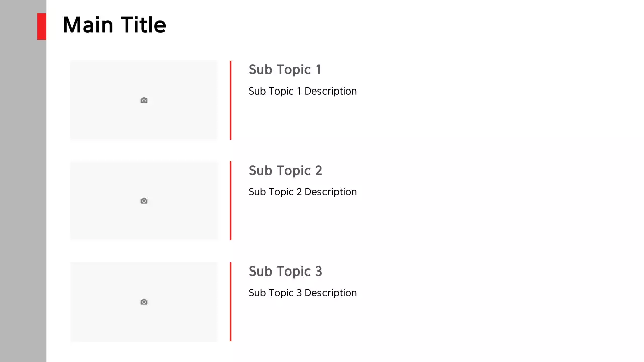The width and height of the screenshot is (644, 362).
Task: Click the camera icon beside Sub Topic 1
Action: 144,101
